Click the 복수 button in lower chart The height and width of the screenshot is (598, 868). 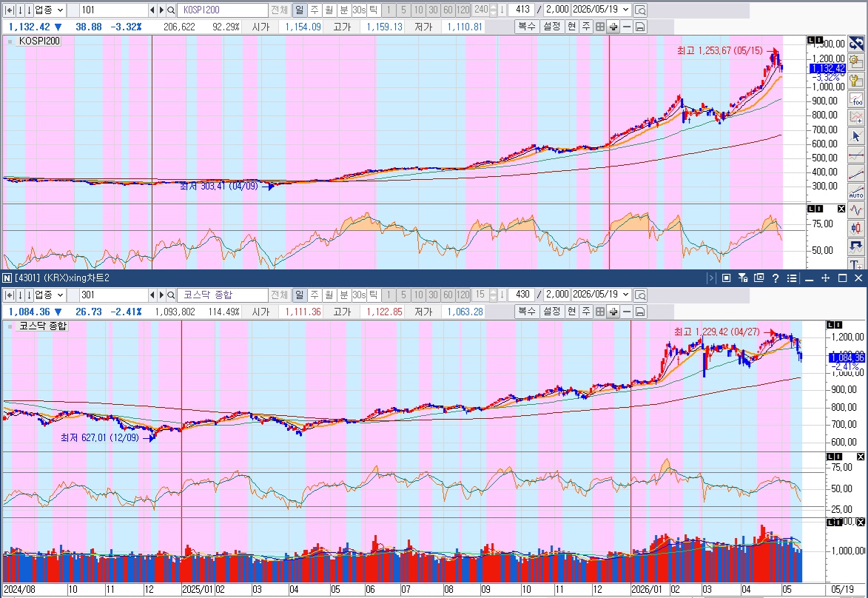pos(527,312)
